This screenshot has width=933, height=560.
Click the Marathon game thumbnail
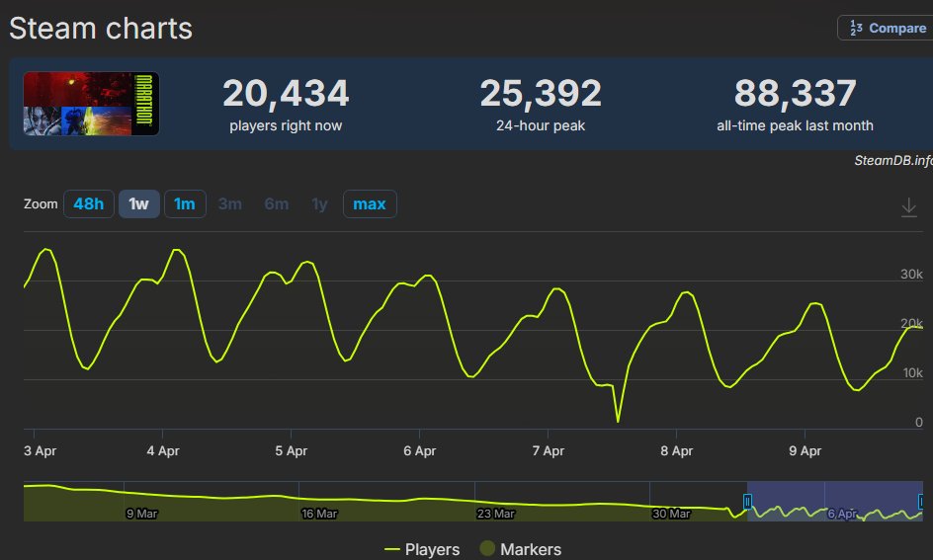(91, 104)
